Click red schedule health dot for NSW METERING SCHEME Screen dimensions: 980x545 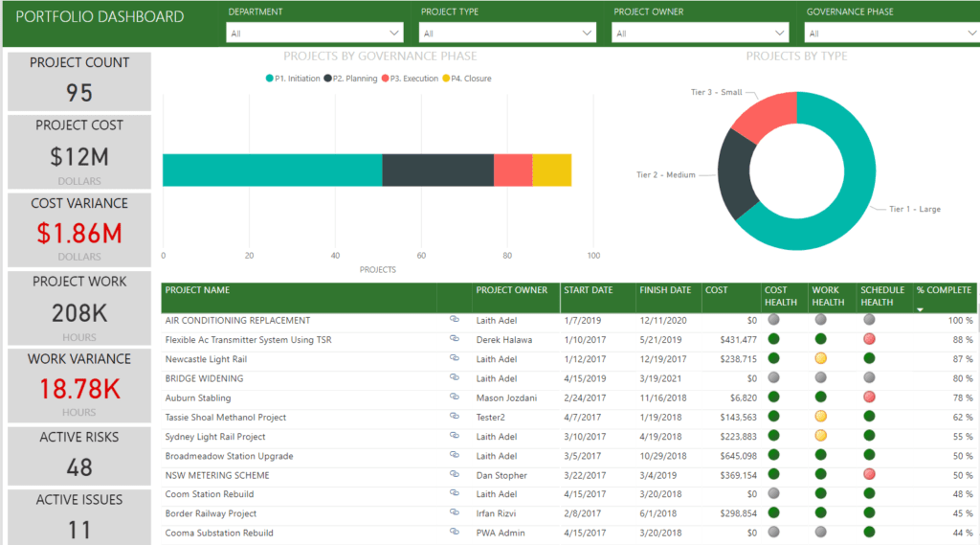pos(869,474)
